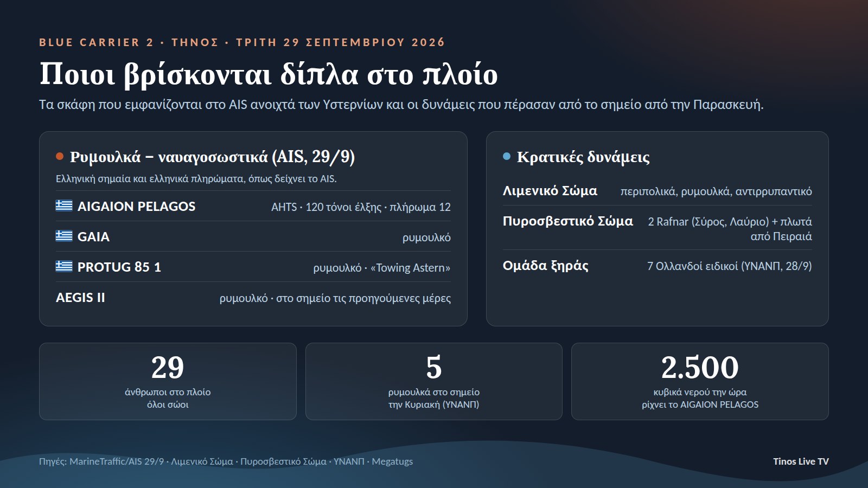Viewport: 868px width, 488px height.
Task: Click the note 'Ελληνική σημαία και ελληνικά πληρώματα'
Action: click(196, 179)
